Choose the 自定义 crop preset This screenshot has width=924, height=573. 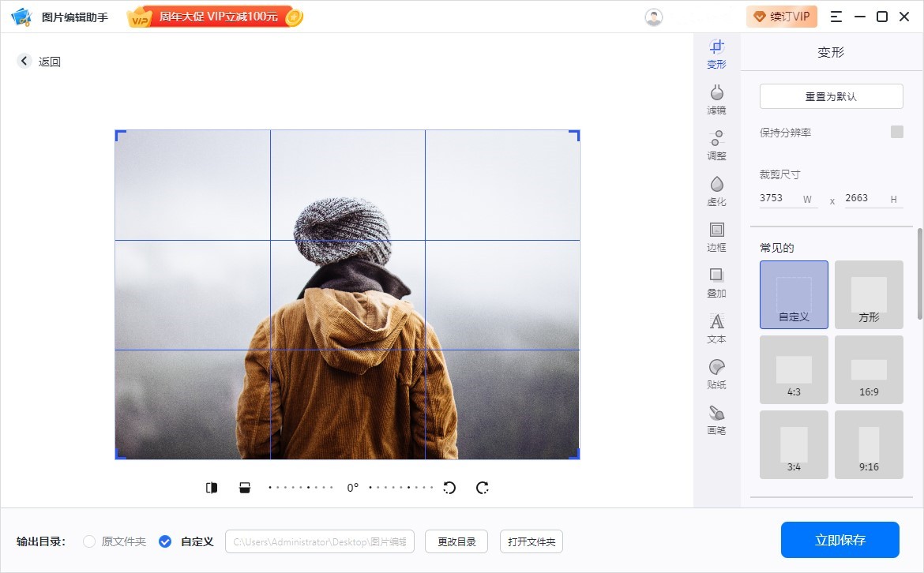click(794, 294)
